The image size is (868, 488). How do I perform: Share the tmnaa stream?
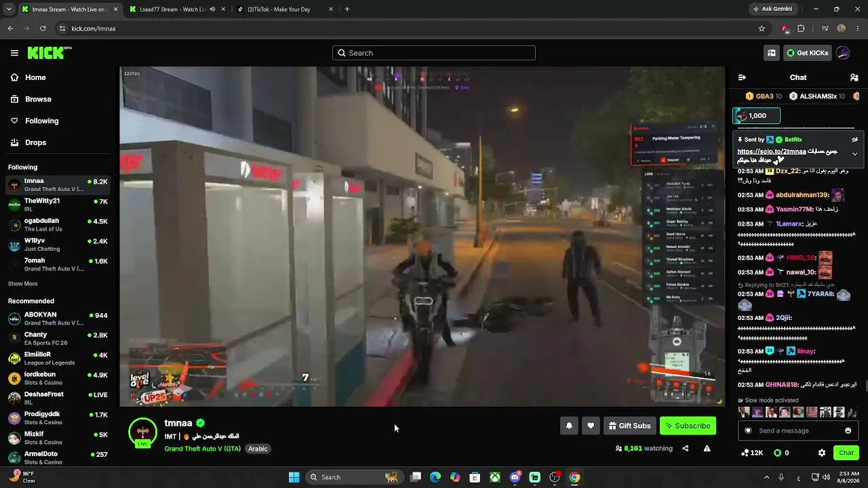(685, 448)
